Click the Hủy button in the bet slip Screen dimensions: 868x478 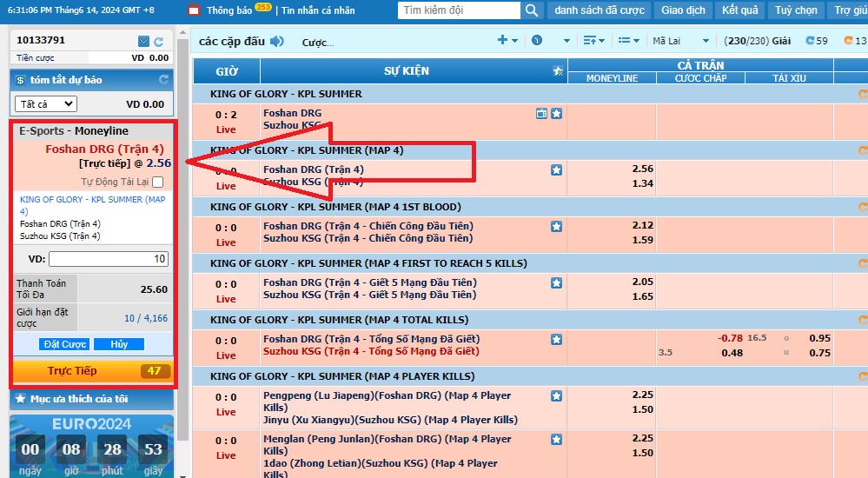click(x=119, y=344)
